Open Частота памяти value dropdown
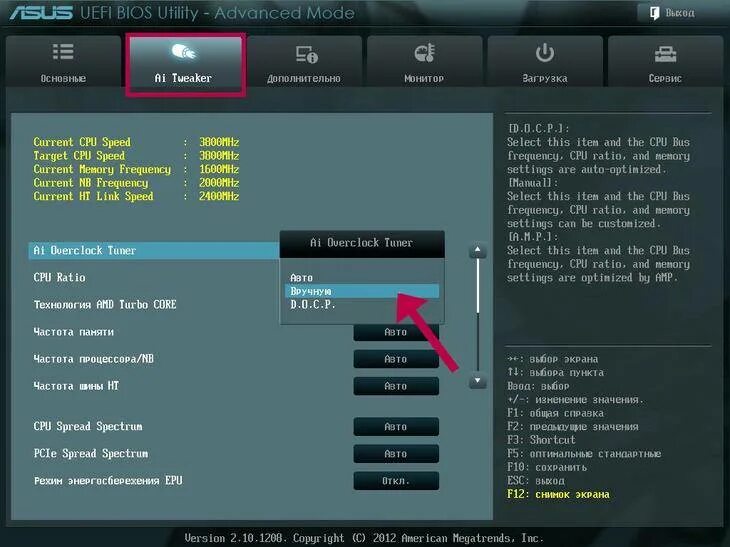 tap(396, 332)
